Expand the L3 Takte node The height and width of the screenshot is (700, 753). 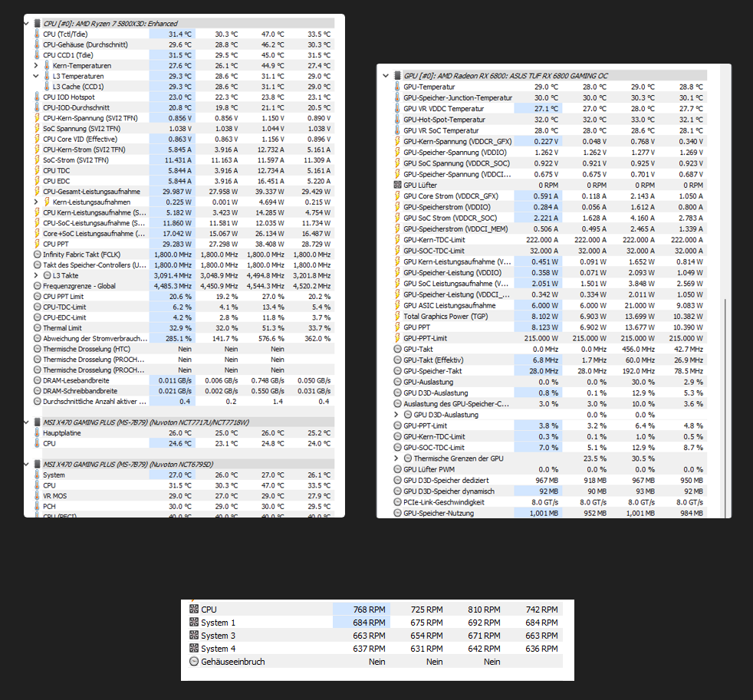(36, 275)
